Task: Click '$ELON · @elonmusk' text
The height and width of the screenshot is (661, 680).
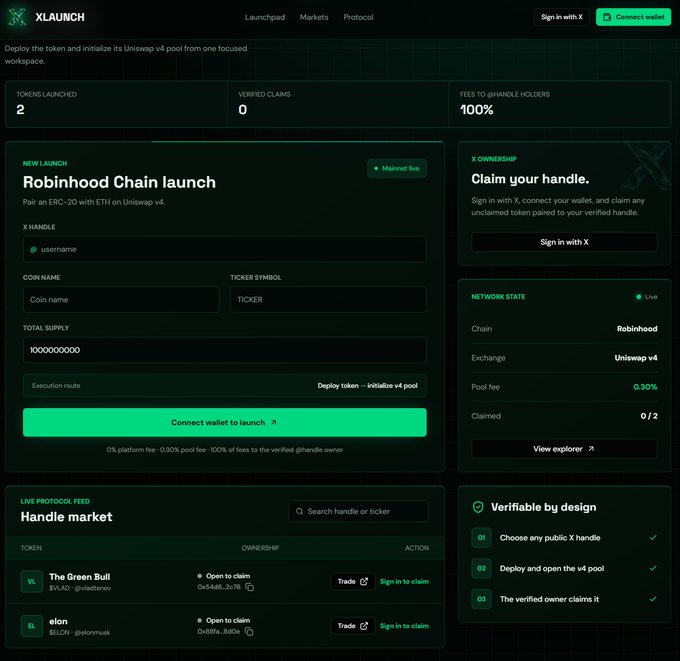Action: point(79,632)
